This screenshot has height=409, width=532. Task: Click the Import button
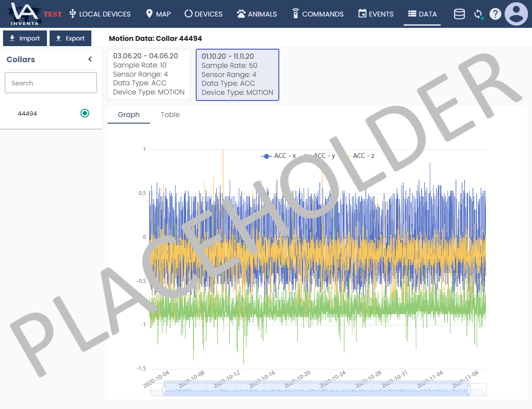point(25,38)
